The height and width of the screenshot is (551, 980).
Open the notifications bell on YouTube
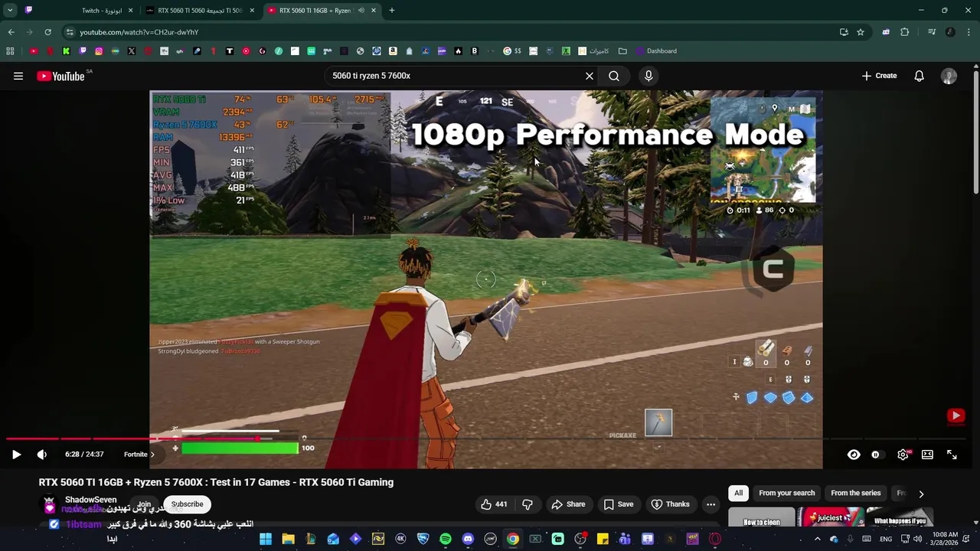point(919,76)
